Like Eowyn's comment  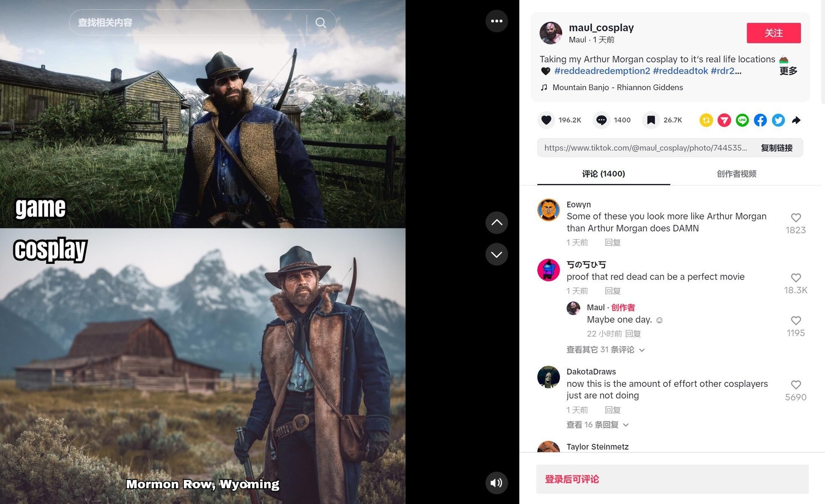[796, 218]
